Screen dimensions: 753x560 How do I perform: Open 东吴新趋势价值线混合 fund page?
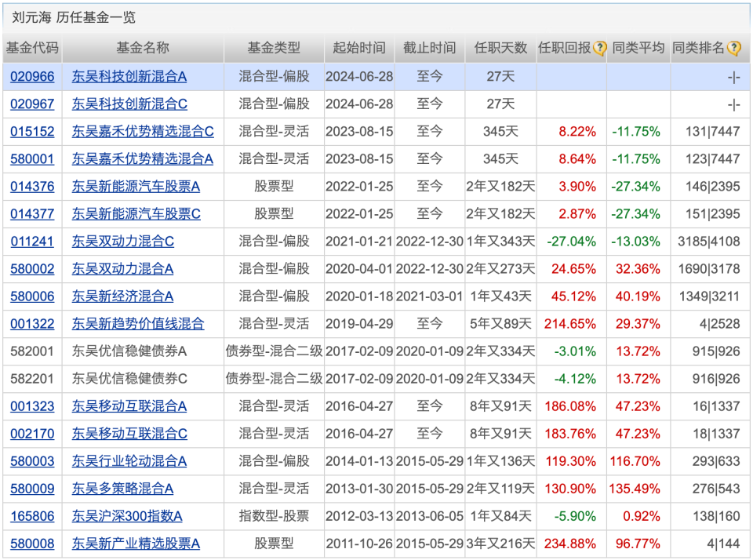(x=138, y=324)
